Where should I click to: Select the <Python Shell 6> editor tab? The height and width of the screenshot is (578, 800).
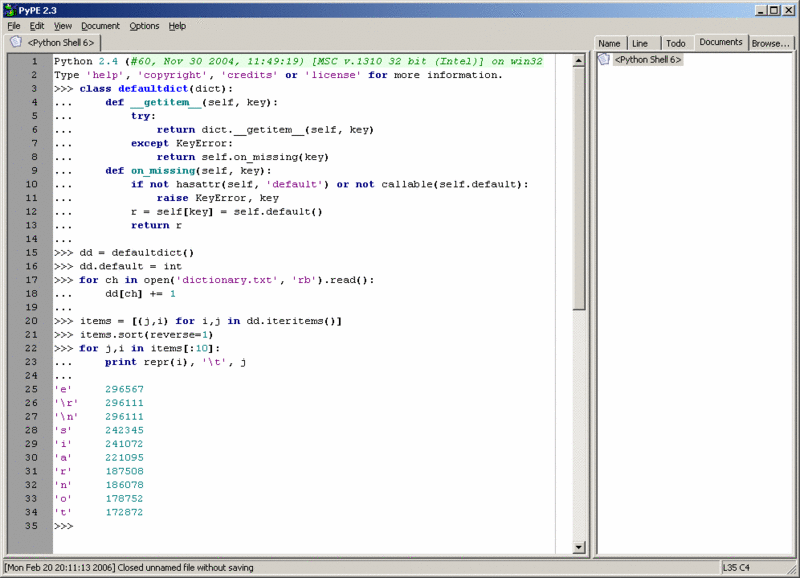click(53, 42)
